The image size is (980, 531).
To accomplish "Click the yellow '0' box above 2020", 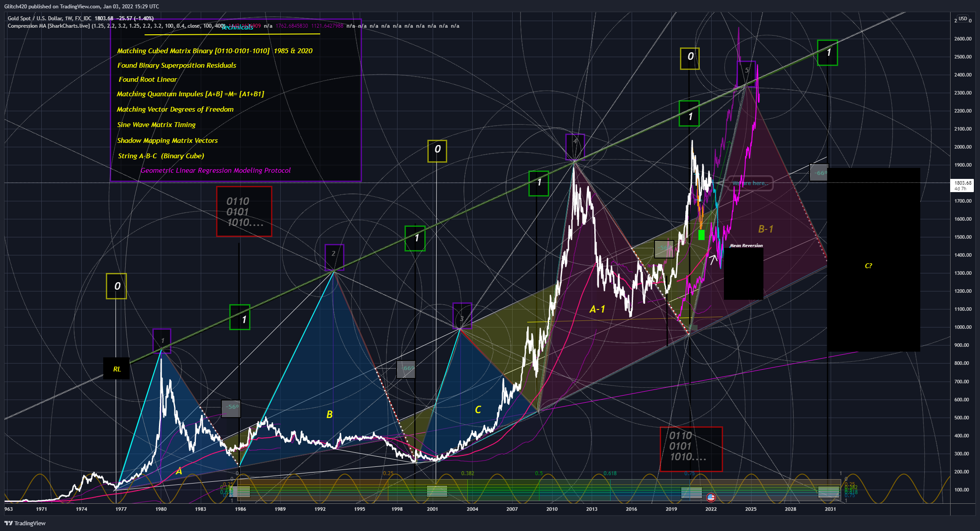I will click(690, 58).
